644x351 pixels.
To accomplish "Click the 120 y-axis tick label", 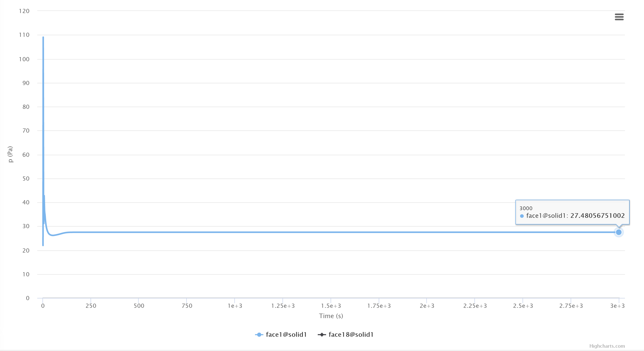I will click(24, 11).
